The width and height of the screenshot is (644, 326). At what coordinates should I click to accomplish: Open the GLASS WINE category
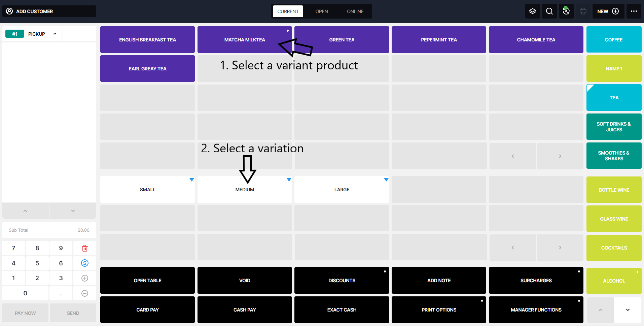point(614,219)
